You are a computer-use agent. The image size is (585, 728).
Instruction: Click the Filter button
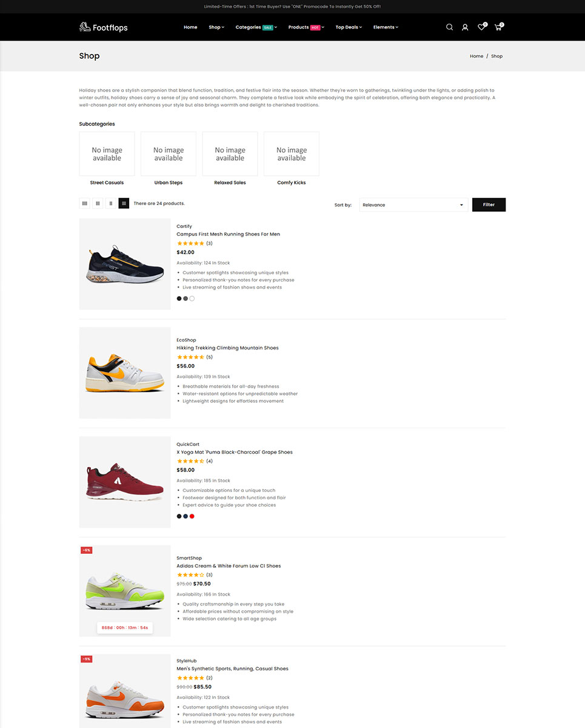pyautogui.click(x=489, y=205)
